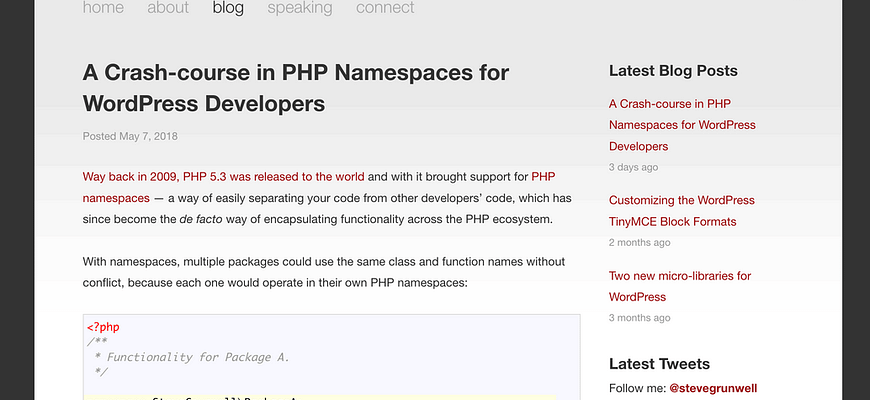Open the speaking page
Viewport: 870px width, 400px height.
click(x=300, y=8)
